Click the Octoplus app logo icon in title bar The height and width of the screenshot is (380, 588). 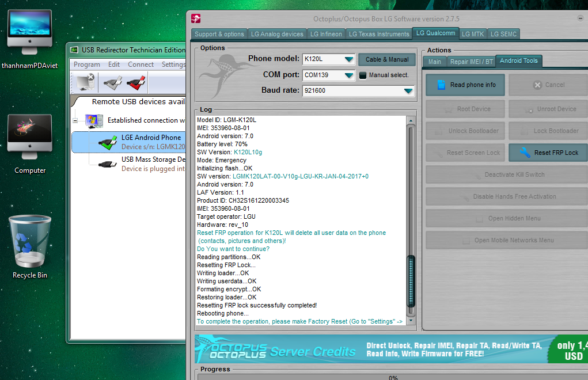point(196,18)
